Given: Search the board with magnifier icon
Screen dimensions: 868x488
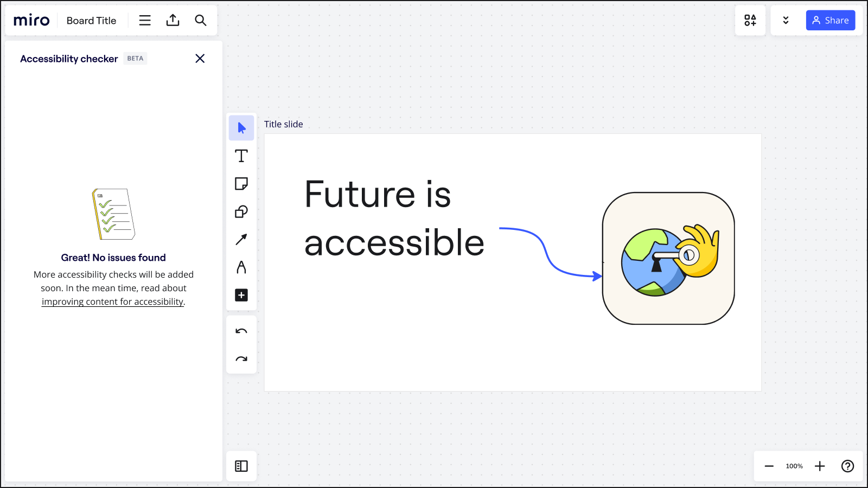Looking at the screenshot, I should pos(201,21).
